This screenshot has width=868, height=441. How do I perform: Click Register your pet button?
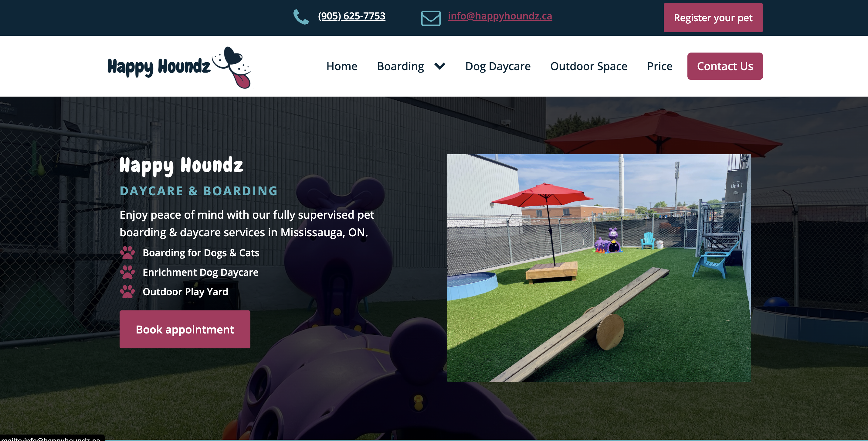point(713,18)
